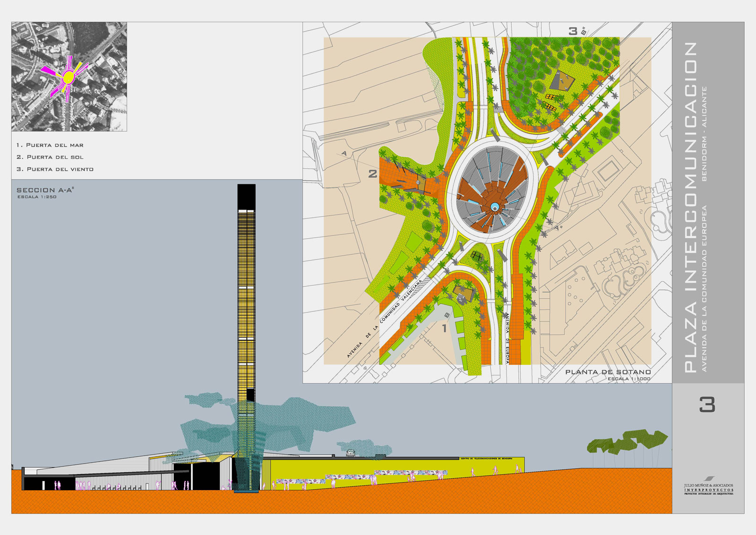Click 'ESCALA 1:1000' under plan label
The height and width of the screenshot is (535, 756).
[x=629, y=379]
